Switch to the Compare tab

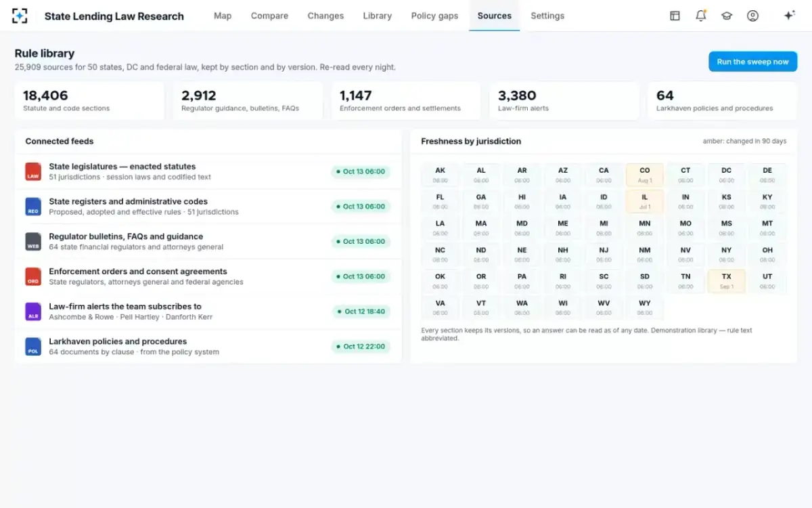click(x=269, y=16)
